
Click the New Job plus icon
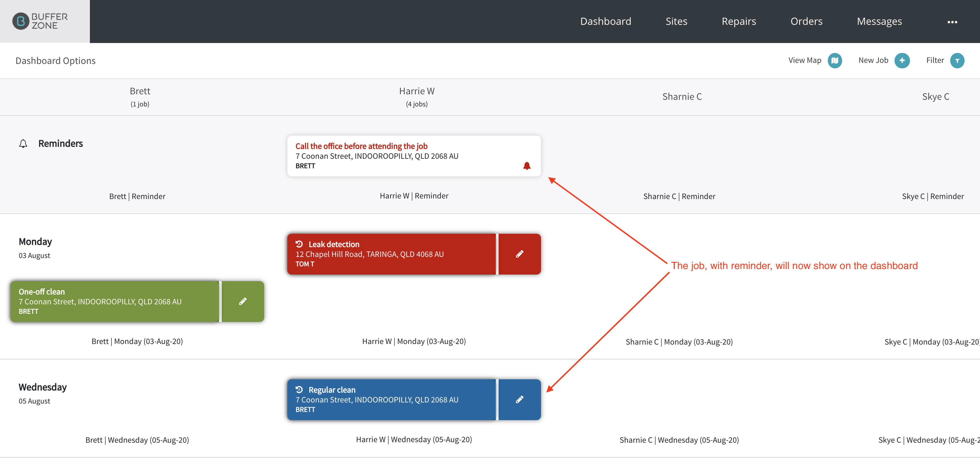click(902, 60)
